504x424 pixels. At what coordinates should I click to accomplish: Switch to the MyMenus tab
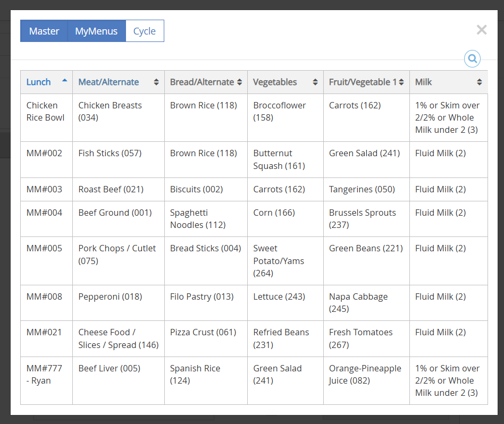pyautogui.click(x=96, y=31)
